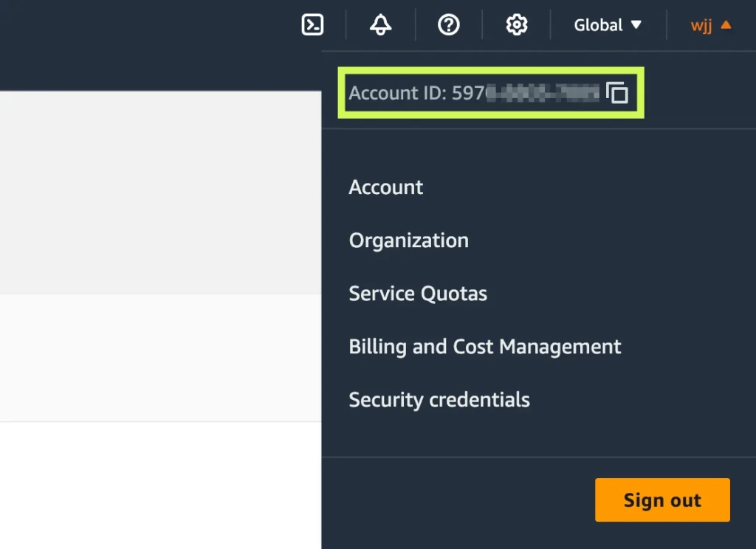Open Billing and Cost Management
This screenshot has height=549, width=756.
tap(485, 347)
